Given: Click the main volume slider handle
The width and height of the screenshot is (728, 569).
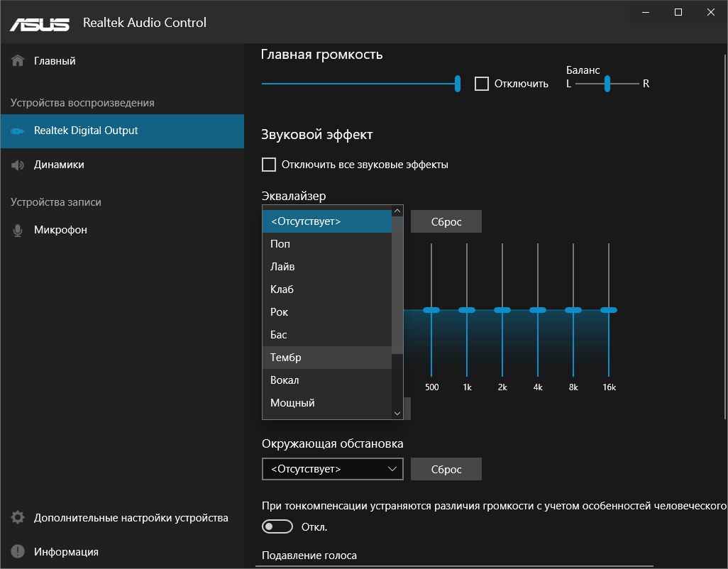Looking at the screenshot, I should (x=457, y=83).
